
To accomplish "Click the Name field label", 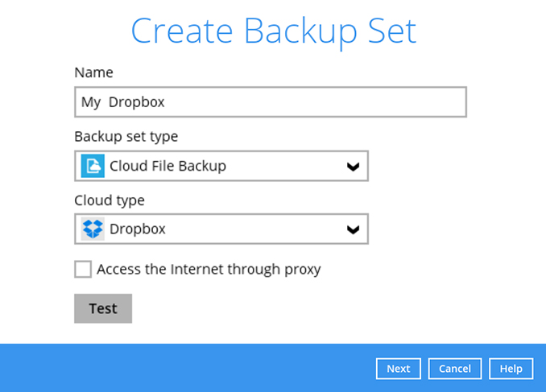I will coord(93,72).
